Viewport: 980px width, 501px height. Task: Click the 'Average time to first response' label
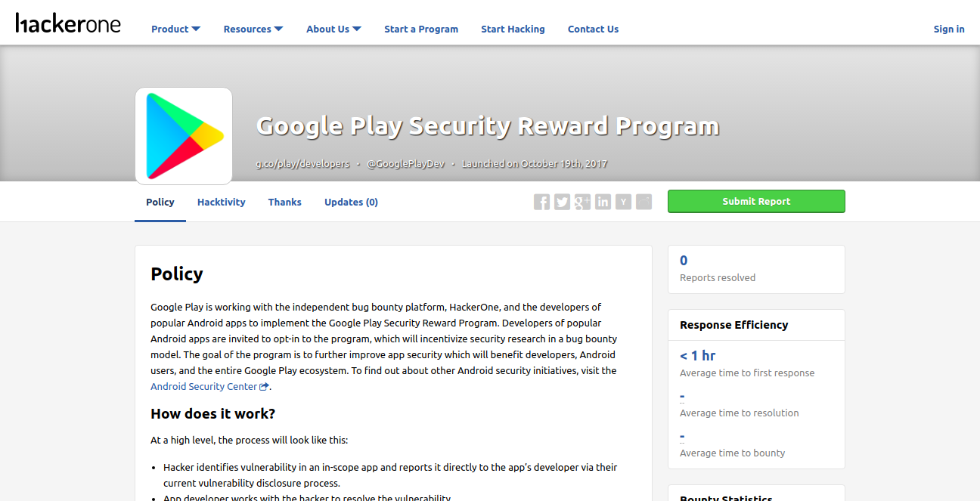pos(747,373)
